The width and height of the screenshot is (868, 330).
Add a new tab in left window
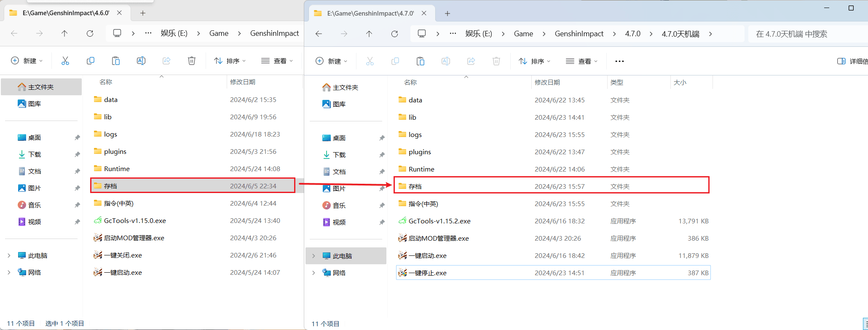pyautogui.click(x=143, y=13)
